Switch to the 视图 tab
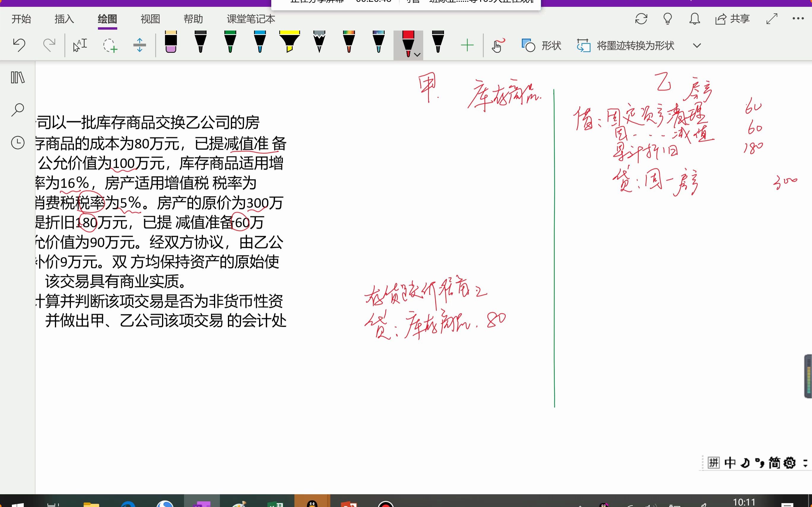This screenshot has height=507, width=812. click(150, 19)
